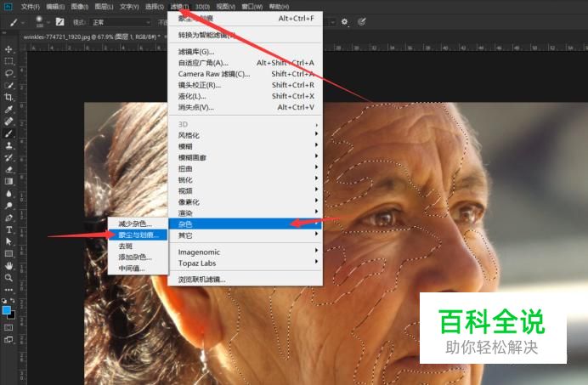Select the Rectangular Marquee tool
This screenshot has width=588, height=385.
pyautogui.click(x=8, y=61)
